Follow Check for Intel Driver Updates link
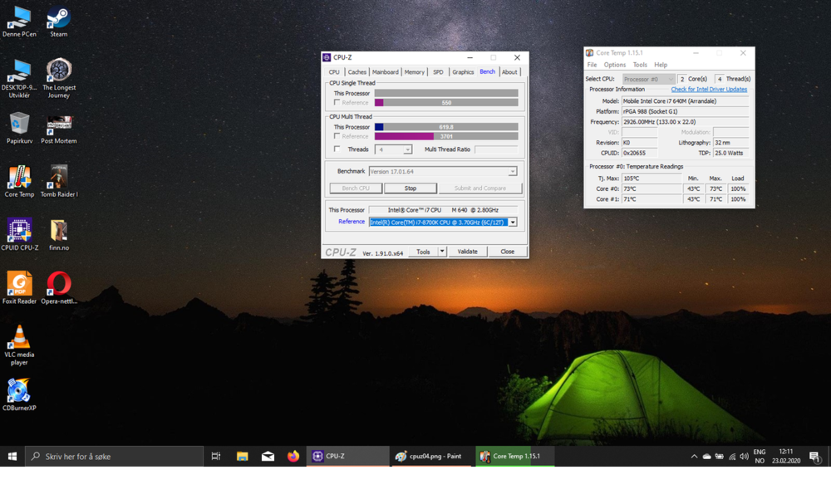This screenshot has width=831, height=504. tap(709, 89)
